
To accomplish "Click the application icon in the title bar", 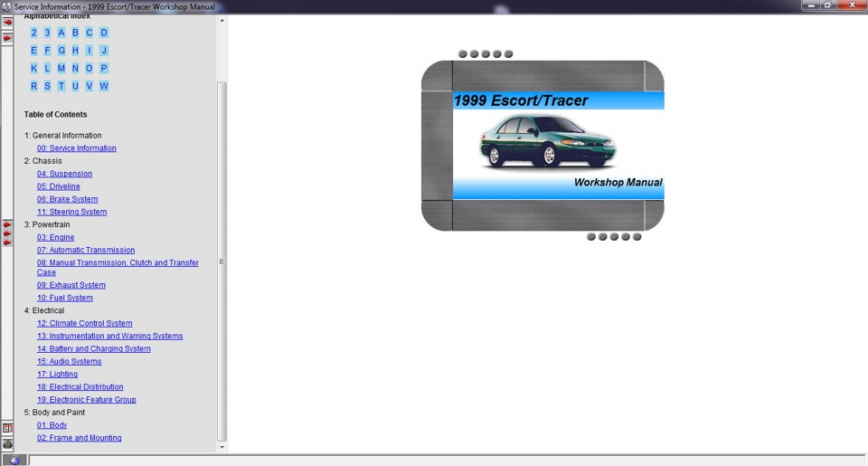I will [6, 6].
